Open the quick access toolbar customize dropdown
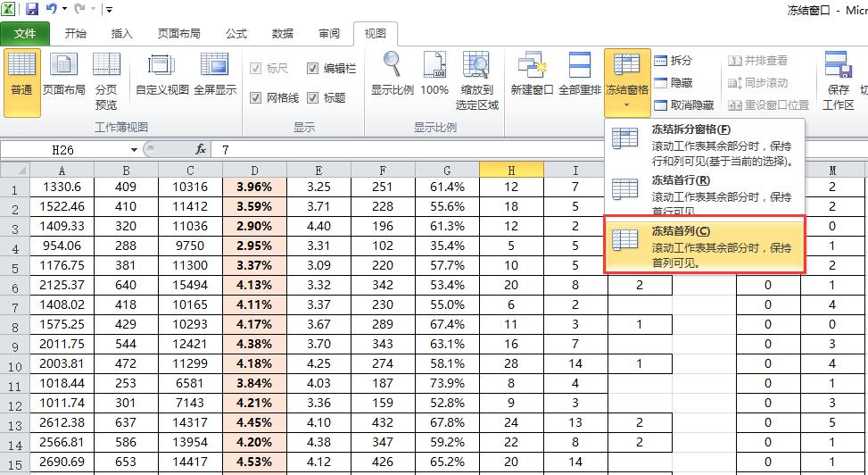 (110, 9)
